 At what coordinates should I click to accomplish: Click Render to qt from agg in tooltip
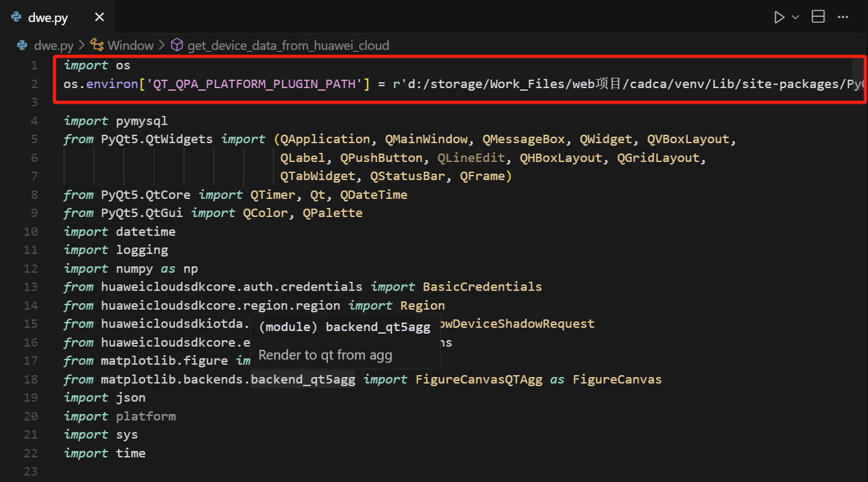(x=325, y=355)
